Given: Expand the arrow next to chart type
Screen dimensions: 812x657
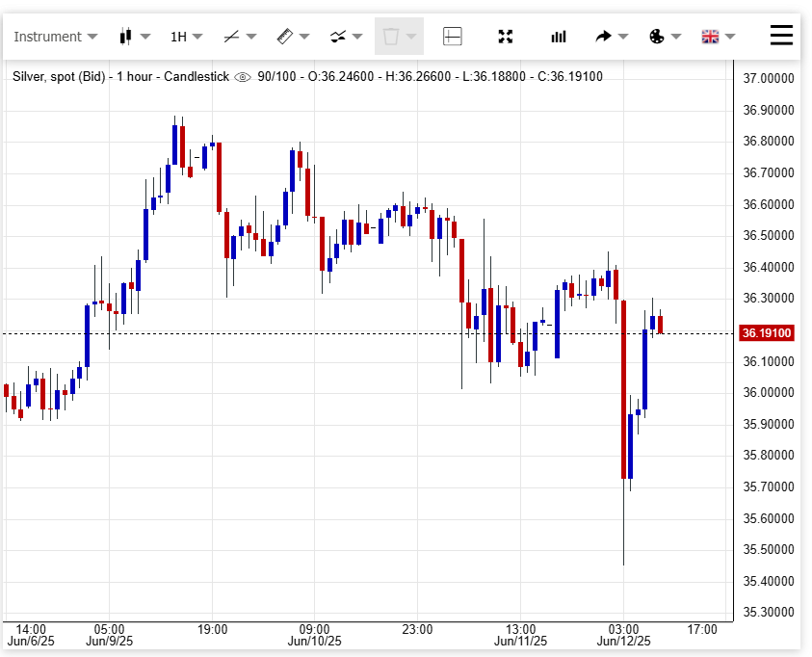Looking at the screenshot, I should 145,37.
